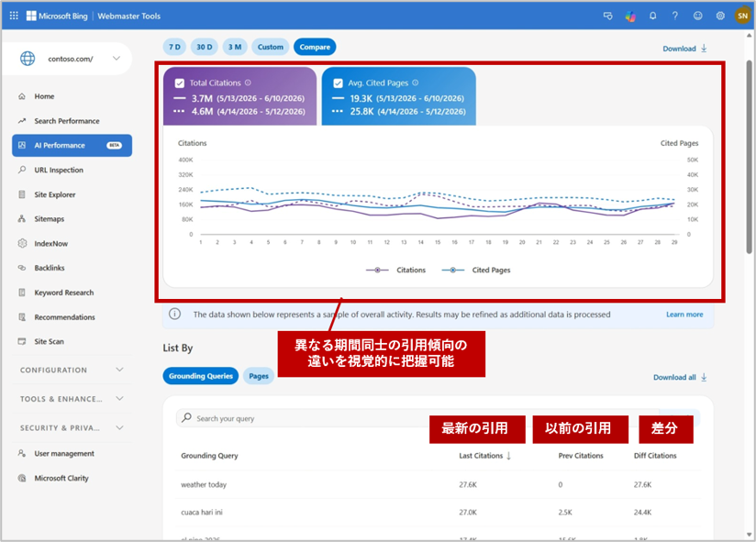Click the IndexNow gear icon
Screen dimensions: 756x542
tap(22, 243)
